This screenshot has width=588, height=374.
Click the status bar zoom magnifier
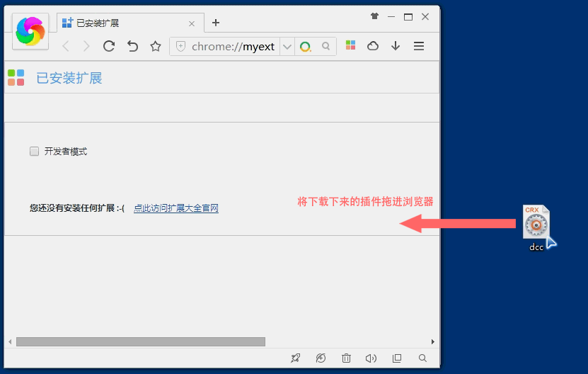[x=422, y=358]
